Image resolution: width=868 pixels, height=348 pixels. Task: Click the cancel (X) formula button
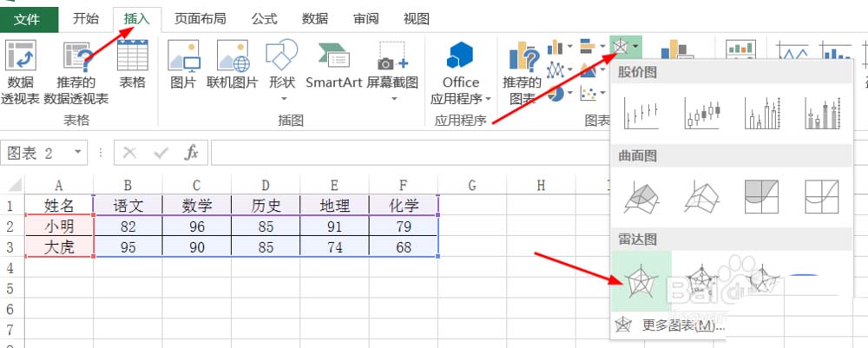(129, 153)
